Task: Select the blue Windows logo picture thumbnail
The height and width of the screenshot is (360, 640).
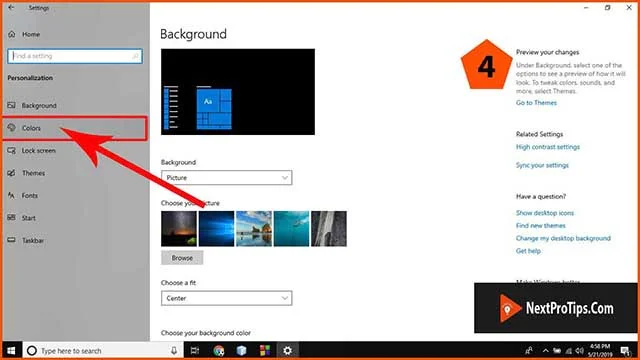Action: click(216, 229)
